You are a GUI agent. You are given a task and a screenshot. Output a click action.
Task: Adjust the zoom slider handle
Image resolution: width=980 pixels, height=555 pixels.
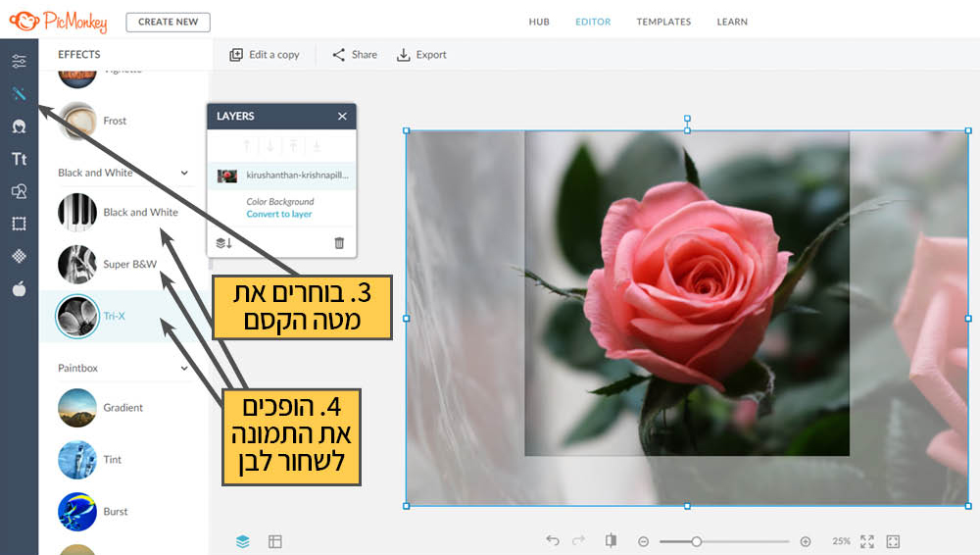[696, 541]
